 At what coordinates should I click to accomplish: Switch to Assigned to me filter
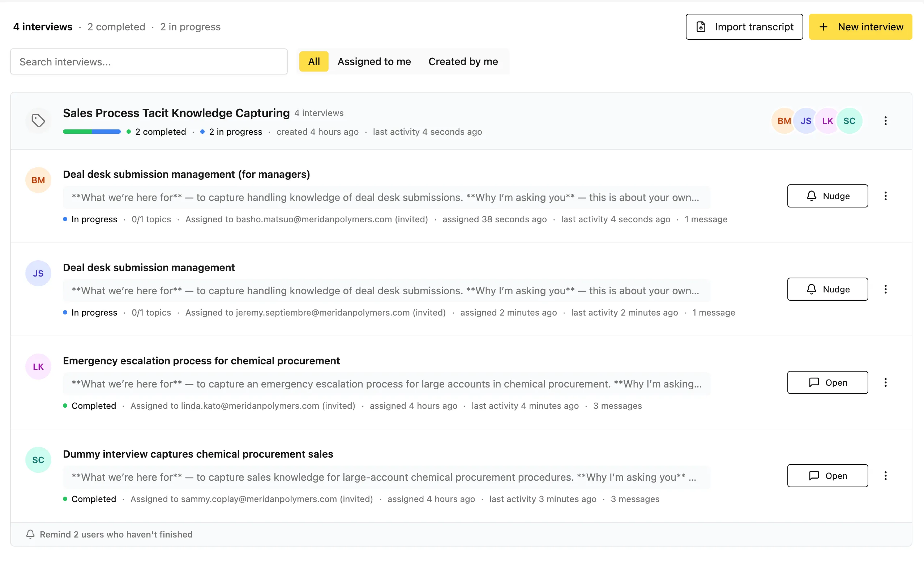(x=374, y=61)
